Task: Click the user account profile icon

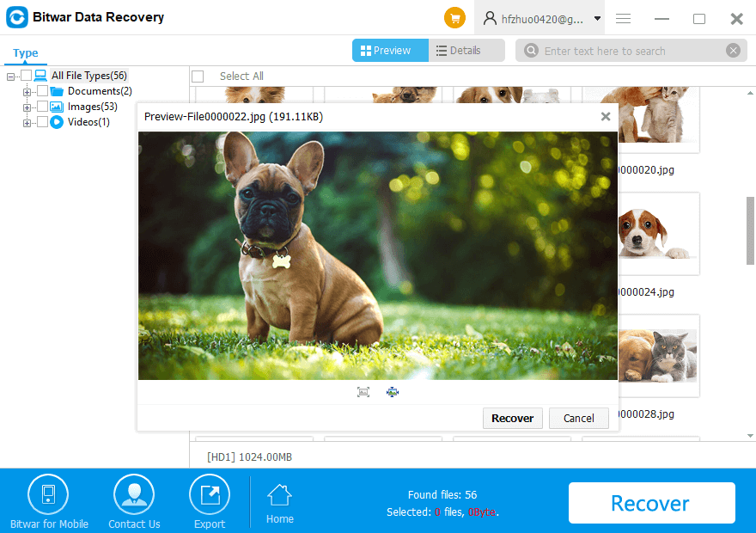Action: pyautogui.click(x=490, y=18)
